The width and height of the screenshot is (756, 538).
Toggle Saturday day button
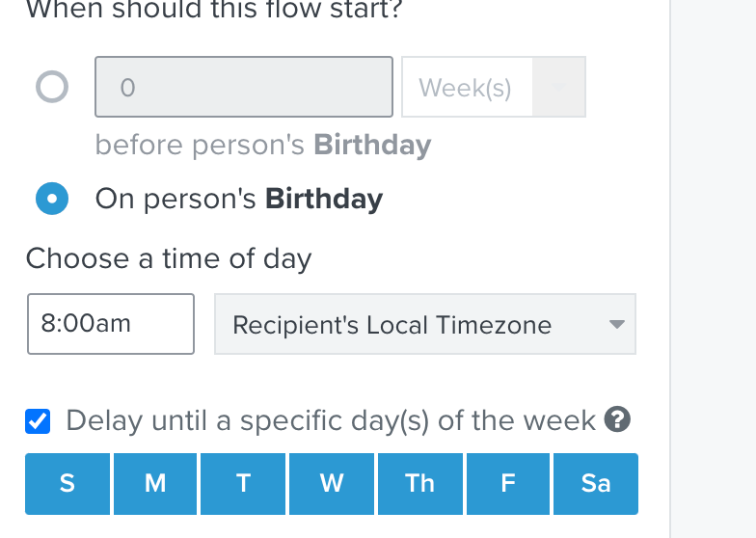point(596,484)
